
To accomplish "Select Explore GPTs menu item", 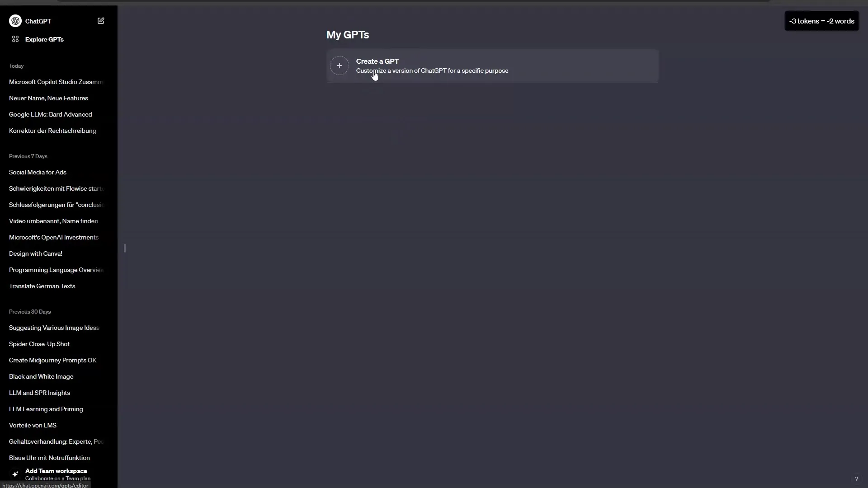I will point(44,39).
